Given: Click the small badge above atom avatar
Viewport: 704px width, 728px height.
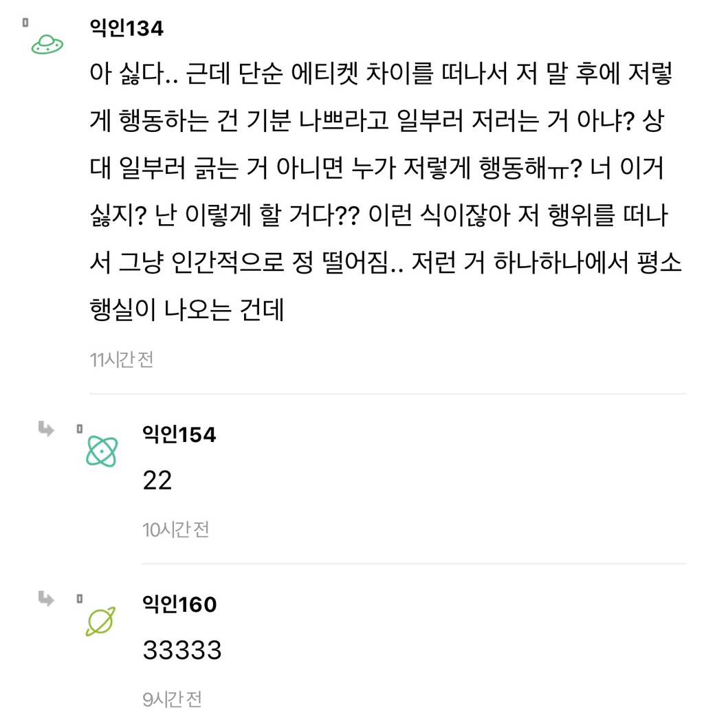Looking at the screenshot, I should click(x=79, y=429).
